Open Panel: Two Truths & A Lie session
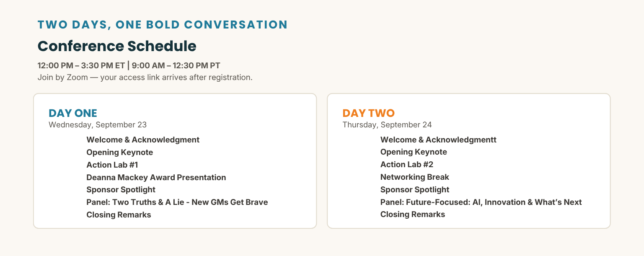644x256 pixels. (177, 202)
